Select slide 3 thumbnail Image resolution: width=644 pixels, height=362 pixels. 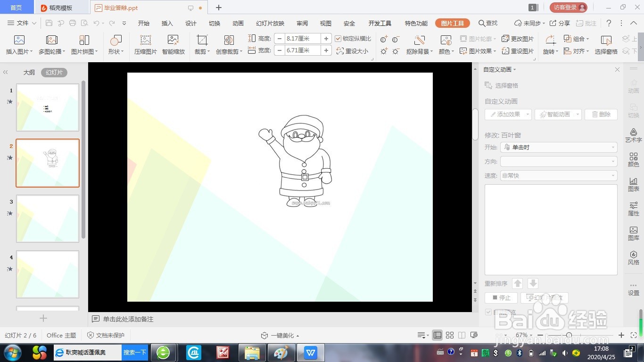pos(48,219)
